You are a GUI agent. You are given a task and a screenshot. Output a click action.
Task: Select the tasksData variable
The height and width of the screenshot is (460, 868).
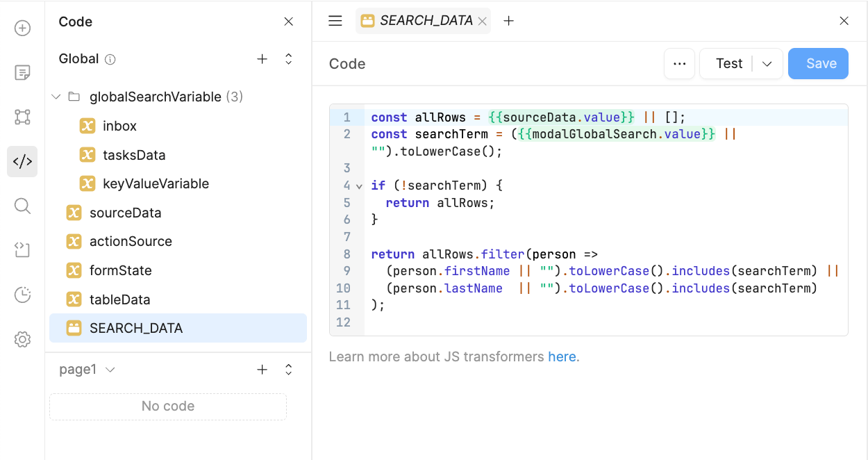134,155
